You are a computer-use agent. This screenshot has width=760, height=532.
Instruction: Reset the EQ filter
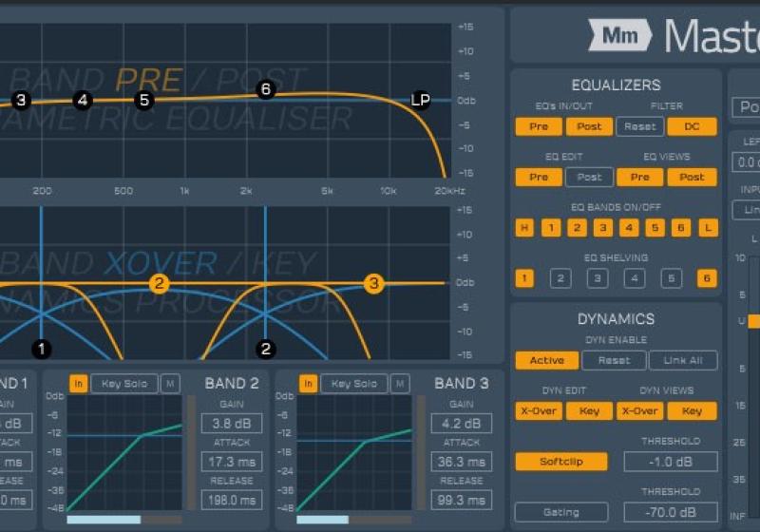(x=639, y=127)
